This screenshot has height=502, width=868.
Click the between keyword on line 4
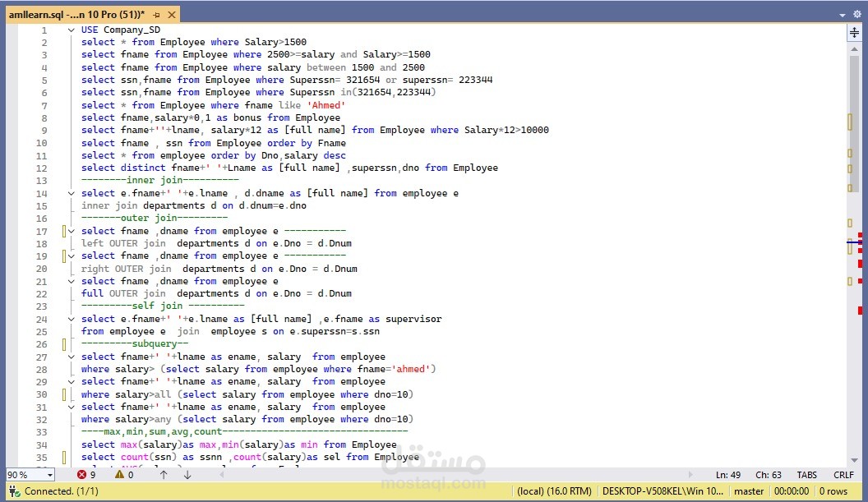pyautogui.click(x=326, y=67)
